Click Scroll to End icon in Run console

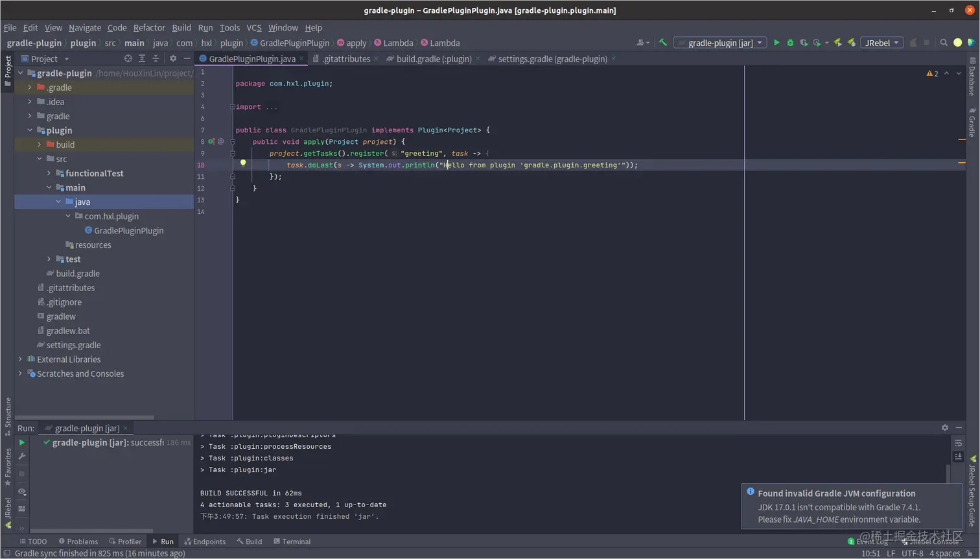[x=958, y=457]
